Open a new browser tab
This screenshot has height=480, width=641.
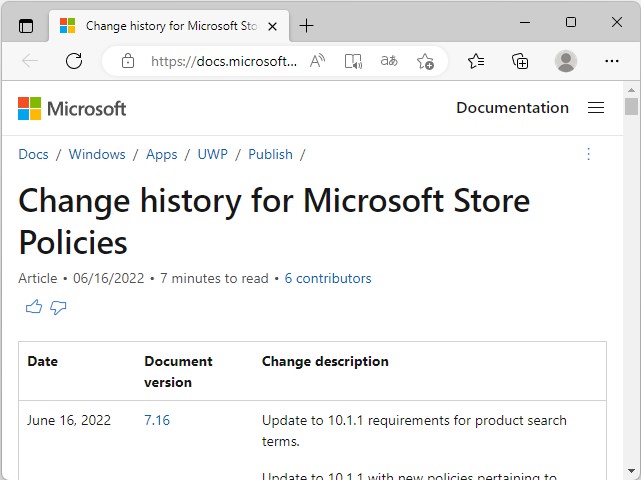306,26
